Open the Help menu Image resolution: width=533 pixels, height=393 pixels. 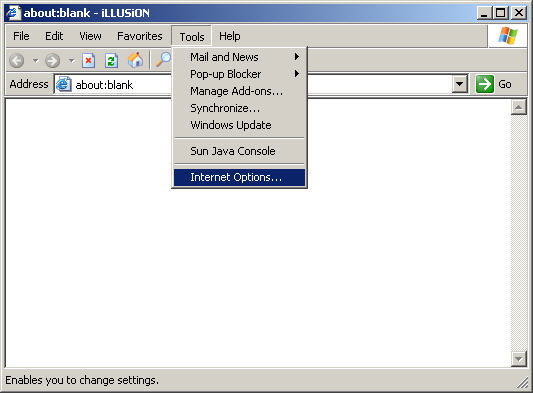click(229, 36)
